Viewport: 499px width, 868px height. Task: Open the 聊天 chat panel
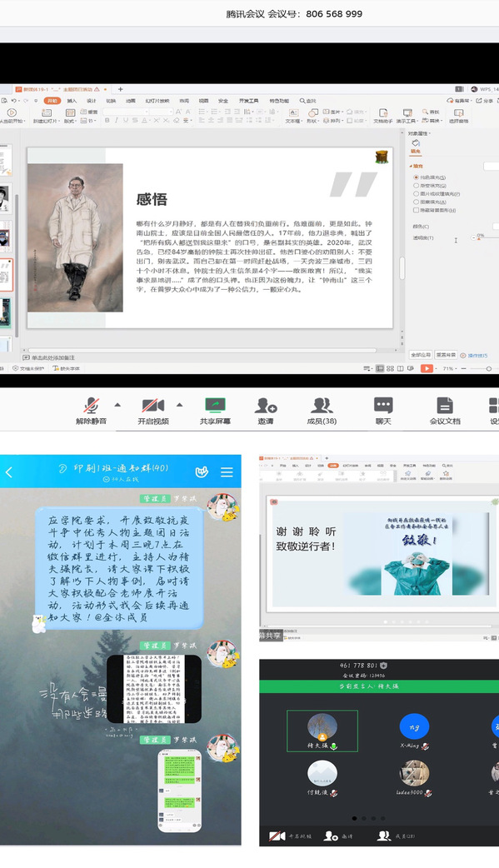[383, 411]
